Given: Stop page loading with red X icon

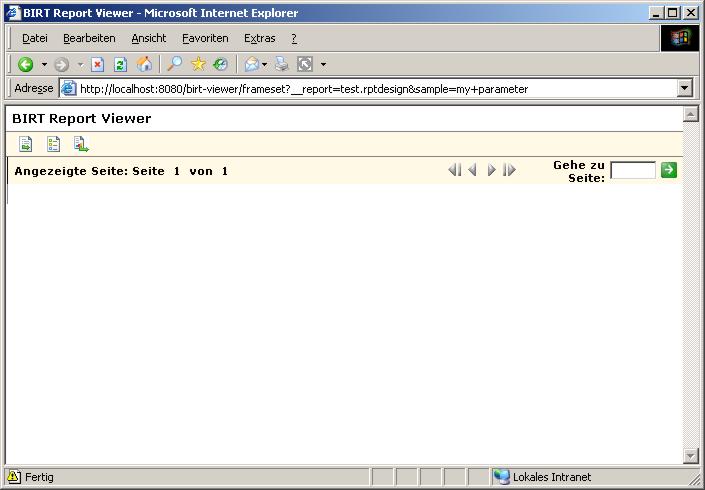Looking at the screenshot, I should 97,64.
